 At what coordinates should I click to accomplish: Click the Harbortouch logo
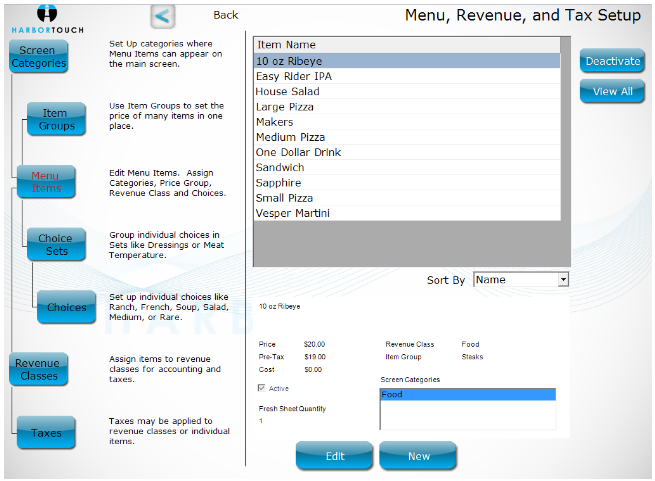pyautogui.click(x=46, y=19)
